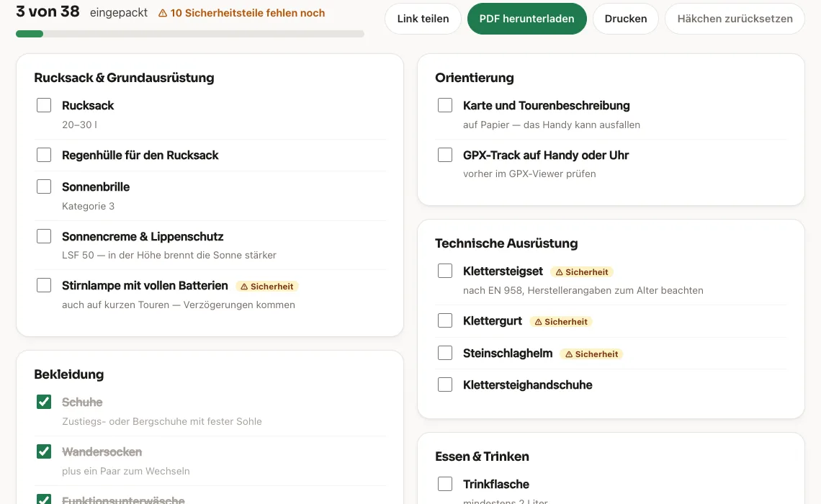Click the 'Technische Ausrüstung' heading

506,243
